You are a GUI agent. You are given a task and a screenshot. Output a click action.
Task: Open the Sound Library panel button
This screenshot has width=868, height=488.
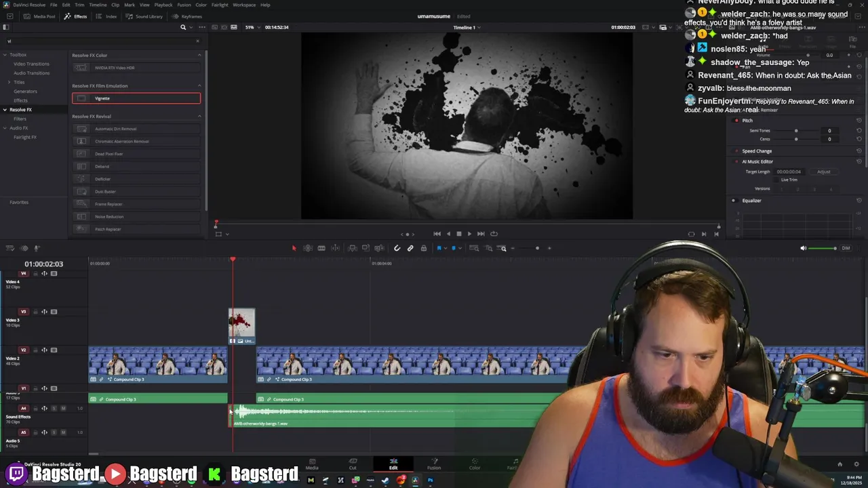click(x=144, y=16)
